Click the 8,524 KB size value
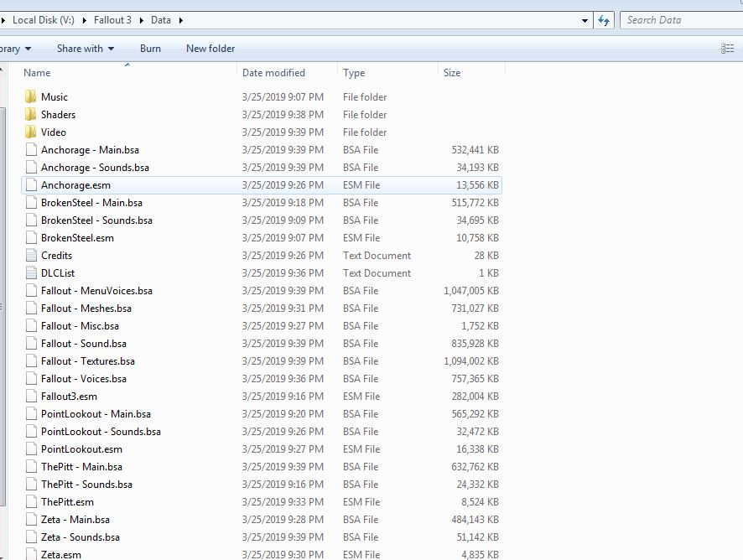 480,501
